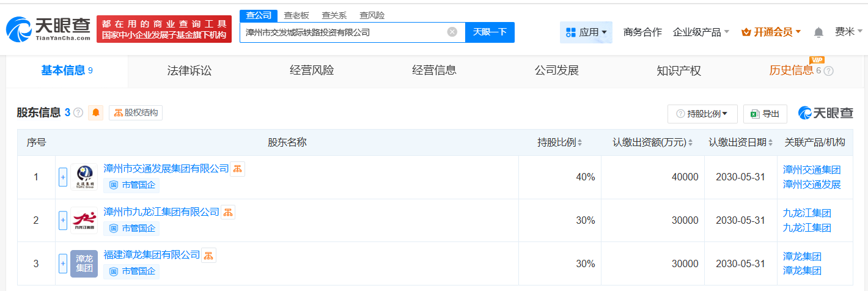Click the 市管国企 tag in row 2
This screenshot has width=868, height=291.
(x=131, y=228)
